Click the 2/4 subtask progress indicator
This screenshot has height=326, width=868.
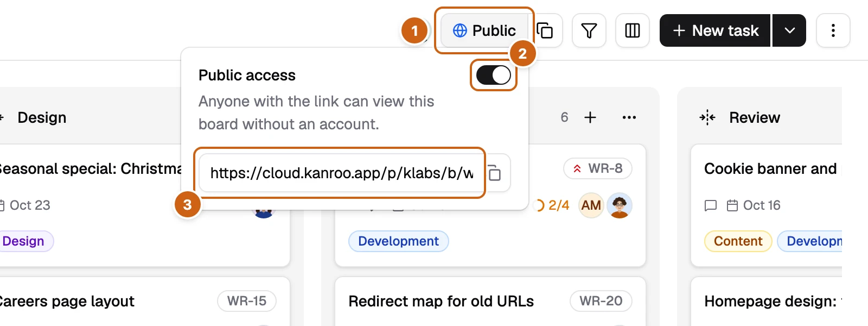point(552,205)
